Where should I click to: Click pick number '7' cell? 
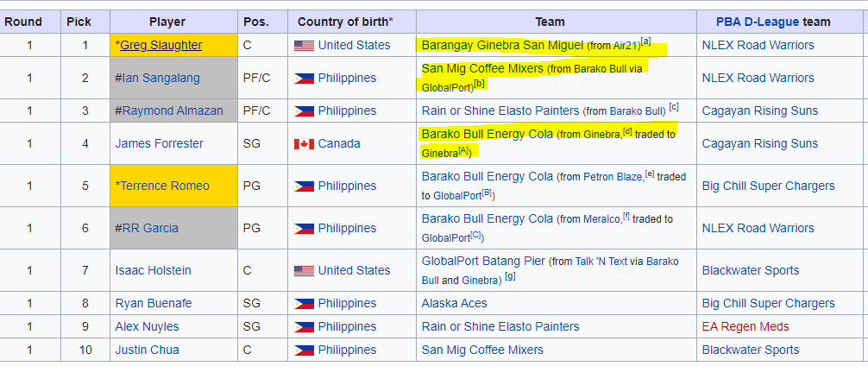click(85, 270)
